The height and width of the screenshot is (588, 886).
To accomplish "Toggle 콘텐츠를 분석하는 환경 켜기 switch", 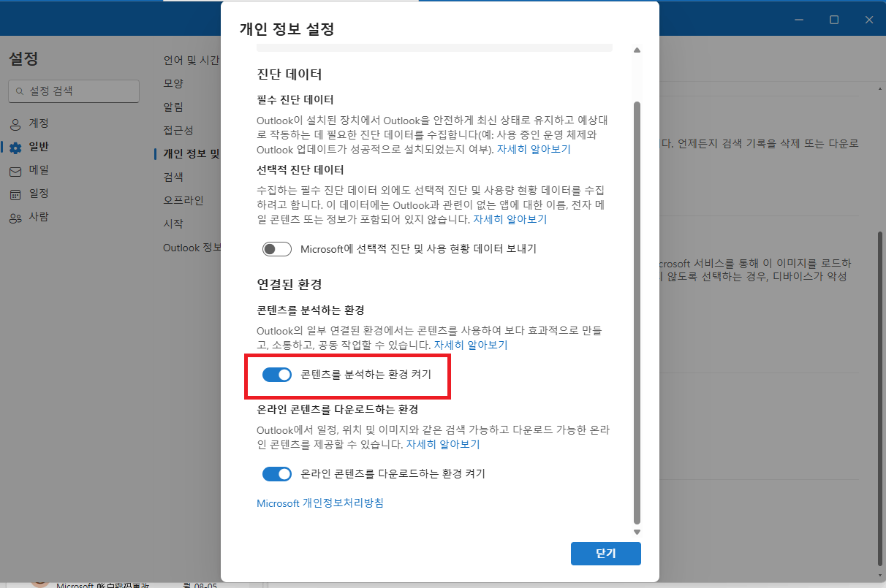I will (277, 375).
